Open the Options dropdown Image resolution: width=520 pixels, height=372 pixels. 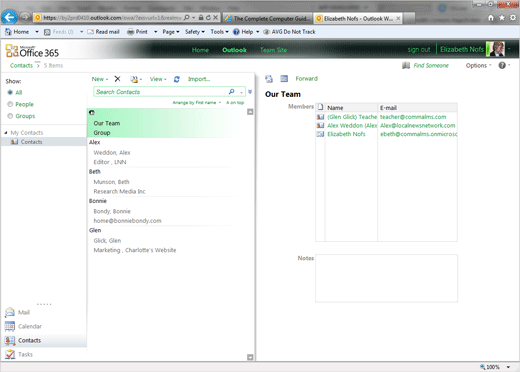tap(478, 65)
